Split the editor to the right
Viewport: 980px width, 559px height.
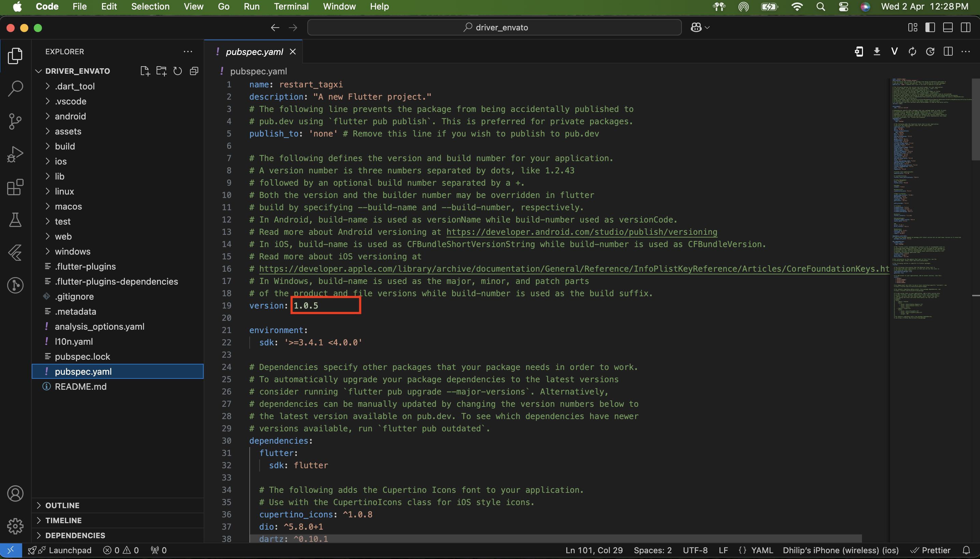pyautogui.click(x=948, y=52)
